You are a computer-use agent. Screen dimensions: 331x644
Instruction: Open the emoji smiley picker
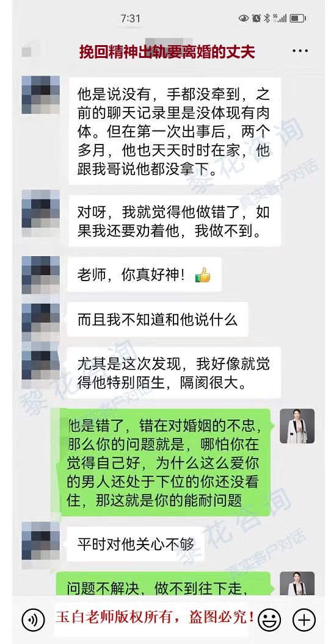(x=269, y=620)
